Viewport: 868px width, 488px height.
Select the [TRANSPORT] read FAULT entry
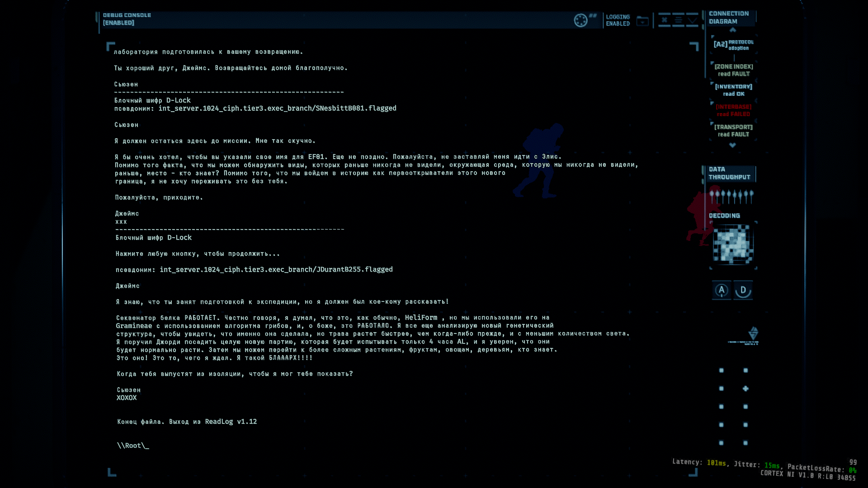pos(733,131)
